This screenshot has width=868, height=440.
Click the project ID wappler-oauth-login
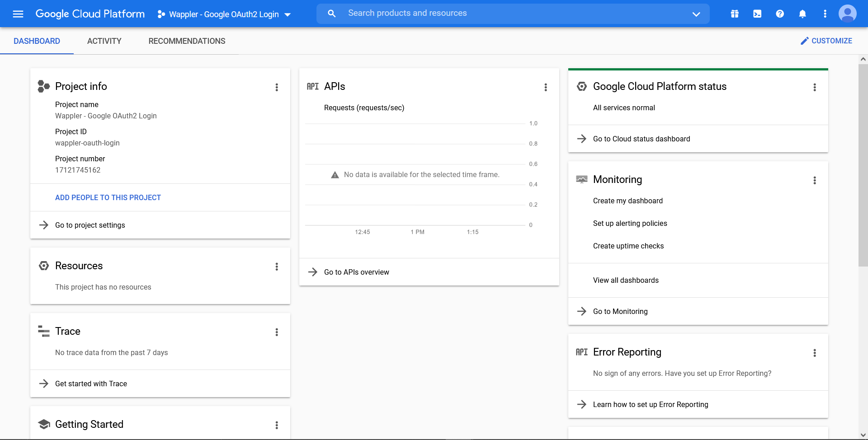[x=87, y=143]
